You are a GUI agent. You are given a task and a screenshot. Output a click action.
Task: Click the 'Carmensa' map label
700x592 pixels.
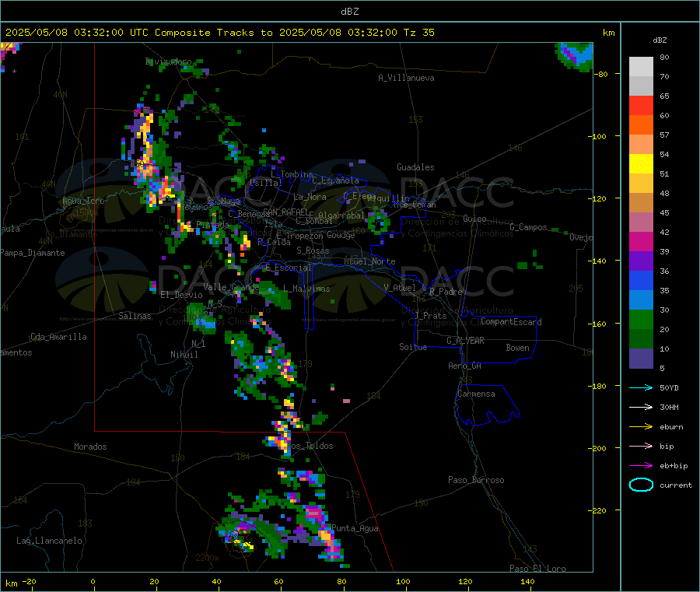click(476, 394)
